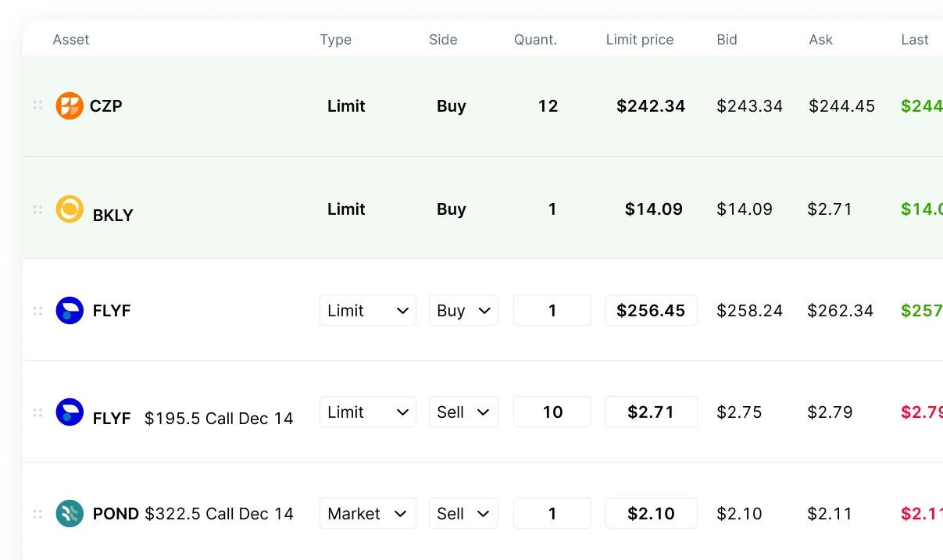Open the Sell side dropdown for POND
The image size is (943, 560).
(463, 514)
